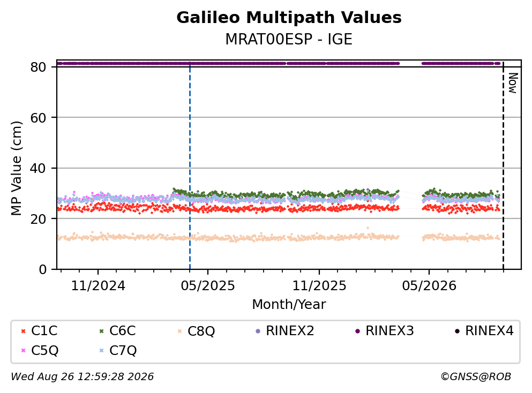Click the MRAT00ESP - IGE subtitle
The height and width of the screenshot is (393, 532).
tap(289, 39)
